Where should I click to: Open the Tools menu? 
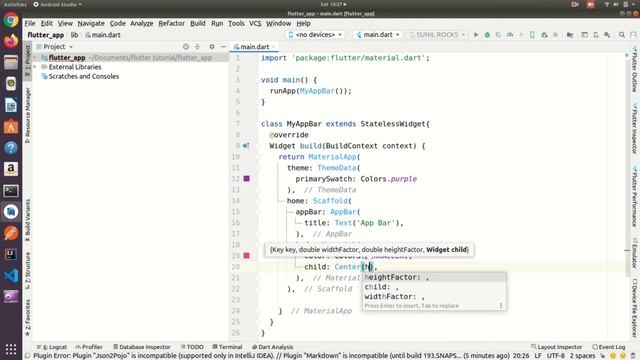click(236, 23)
